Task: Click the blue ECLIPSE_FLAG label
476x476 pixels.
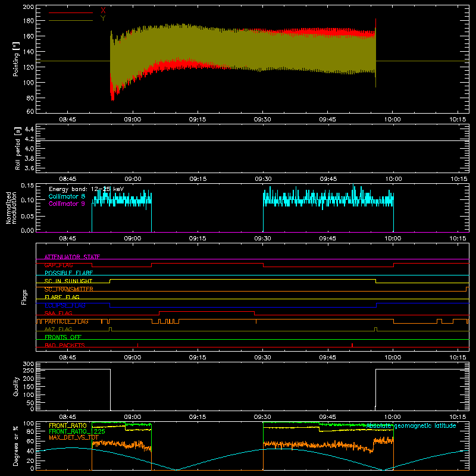Action: [65, 305]
